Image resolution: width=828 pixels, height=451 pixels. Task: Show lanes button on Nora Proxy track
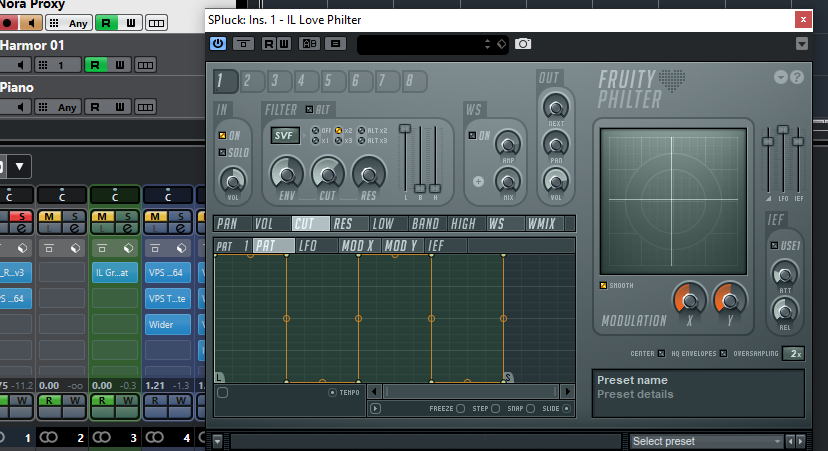pyautogui.click(x=156, y=23)
